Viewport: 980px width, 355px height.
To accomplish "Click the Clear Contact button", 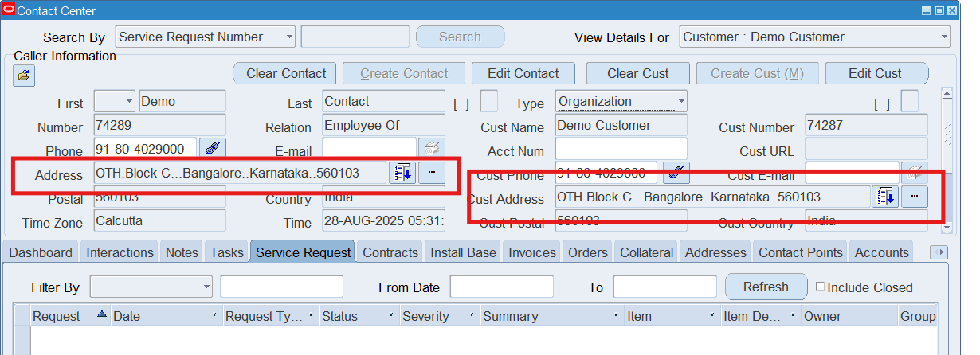I will click(x=285, y=73).
